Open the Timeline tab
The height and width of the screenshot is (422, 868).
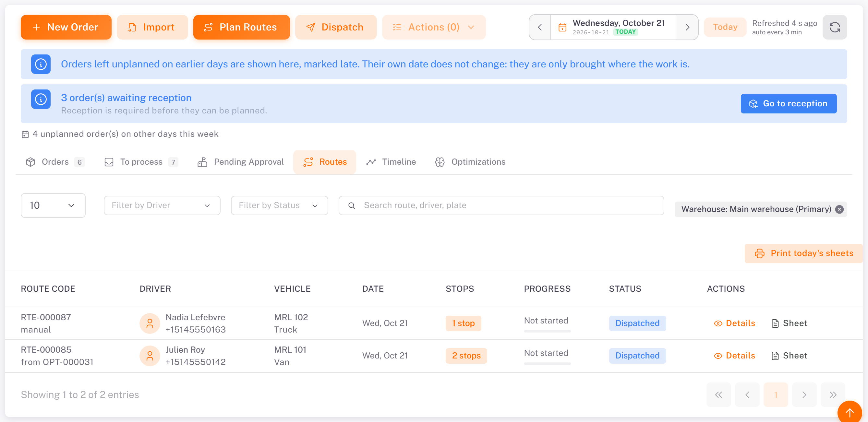coord(391,162)
